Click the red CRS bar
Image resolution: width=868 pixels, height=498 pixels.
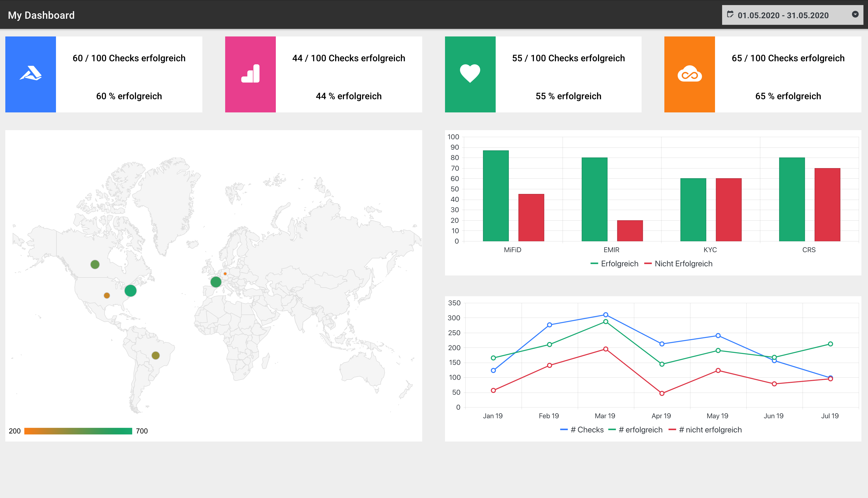[827, 205]
